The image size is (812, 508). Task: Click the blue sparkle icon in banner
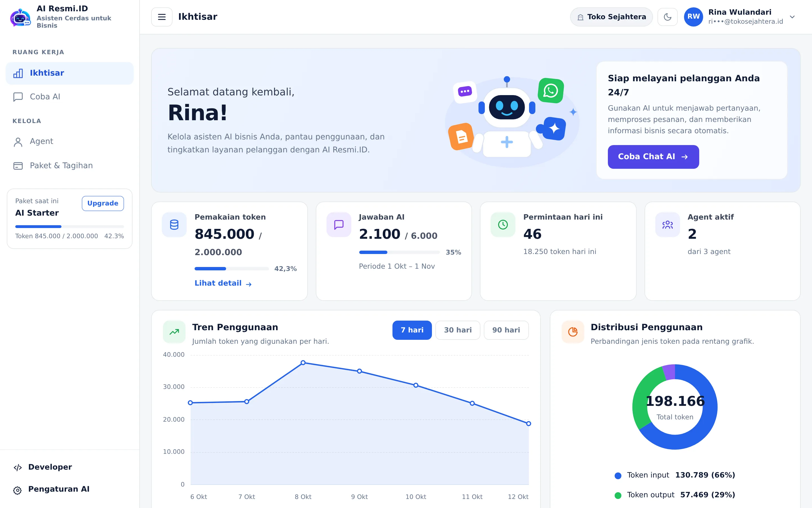click(554, 129)
